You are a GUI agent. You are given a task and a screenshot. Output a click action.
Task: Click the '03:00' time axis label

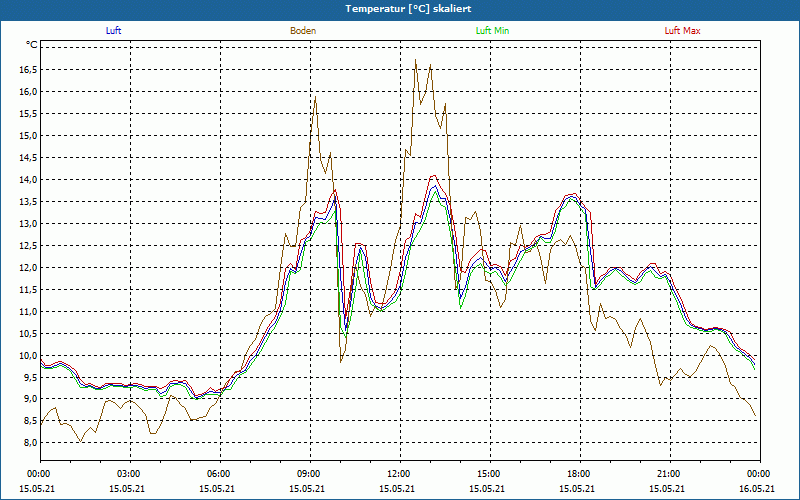tap(127, 474)
